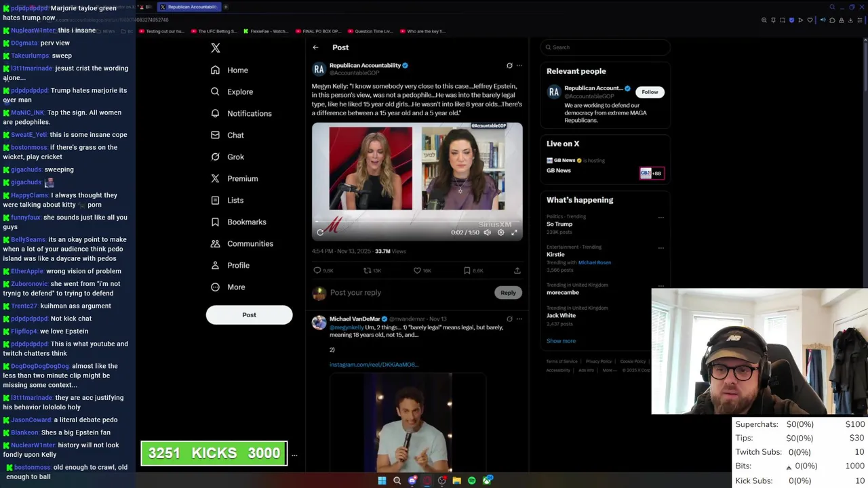Open the Bookmarks icon in sidebar

[x=215, y=222]
